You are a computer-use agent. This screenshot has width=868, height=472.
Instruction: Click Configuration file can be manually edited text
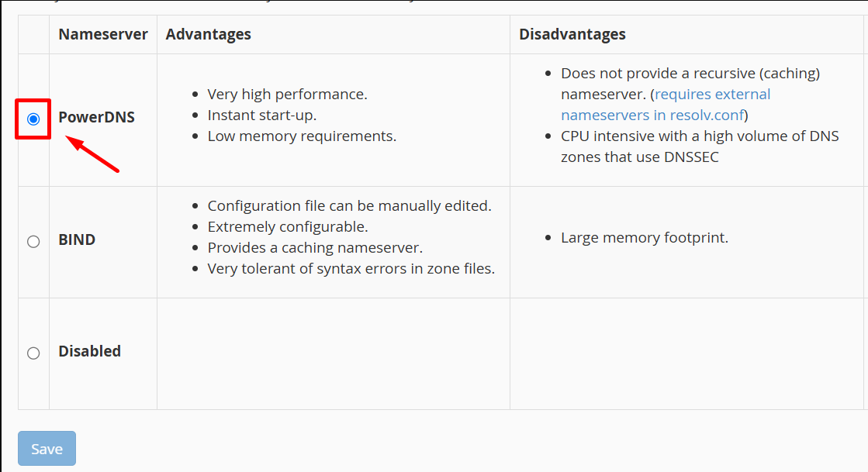(x=349, y=206)
